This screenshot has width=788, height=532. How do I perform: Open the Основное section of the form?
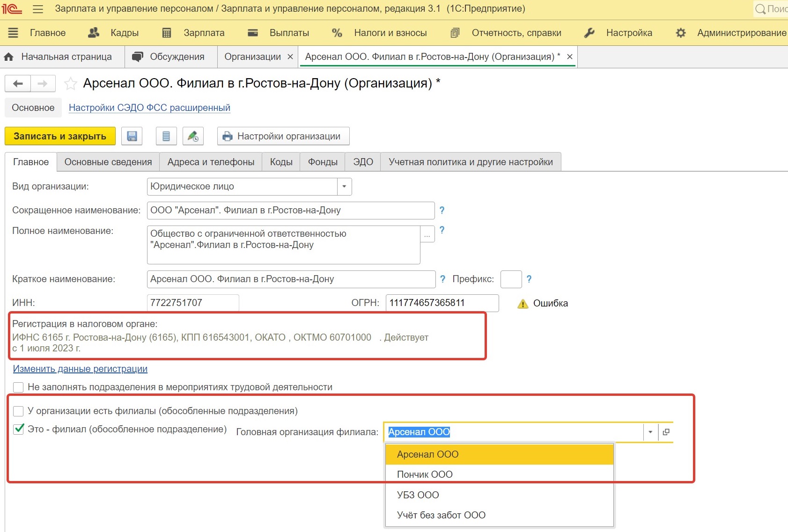pyautogui.click(x=33, y=108)
